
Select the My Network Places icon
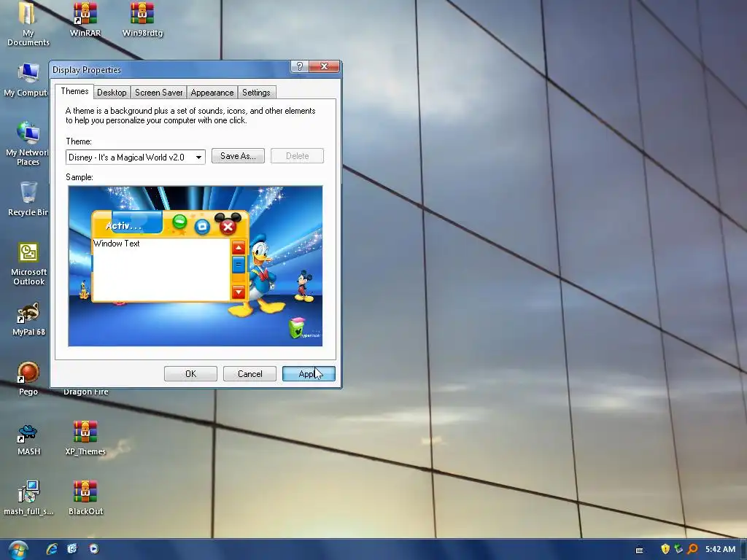[x=27, y=144]
